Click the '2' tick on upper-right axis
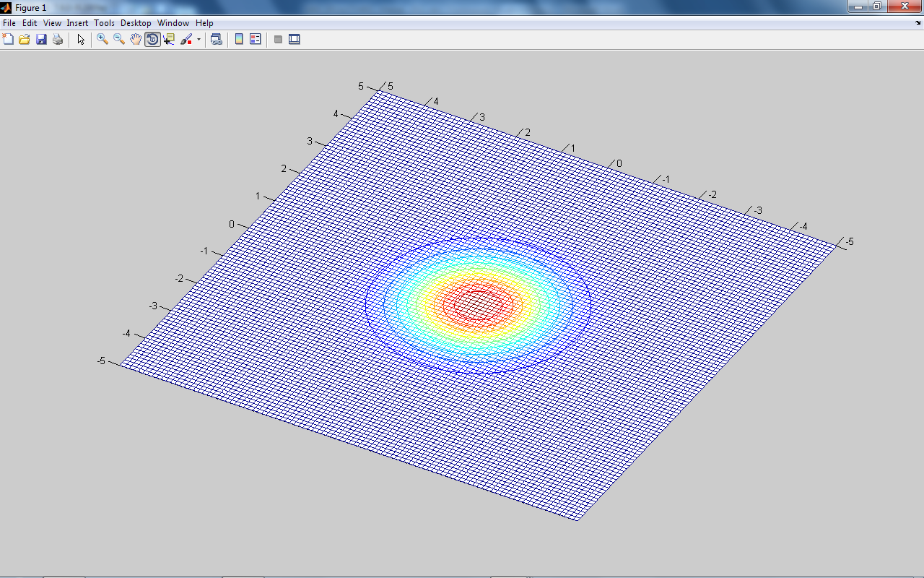 [x=528, y=132]
